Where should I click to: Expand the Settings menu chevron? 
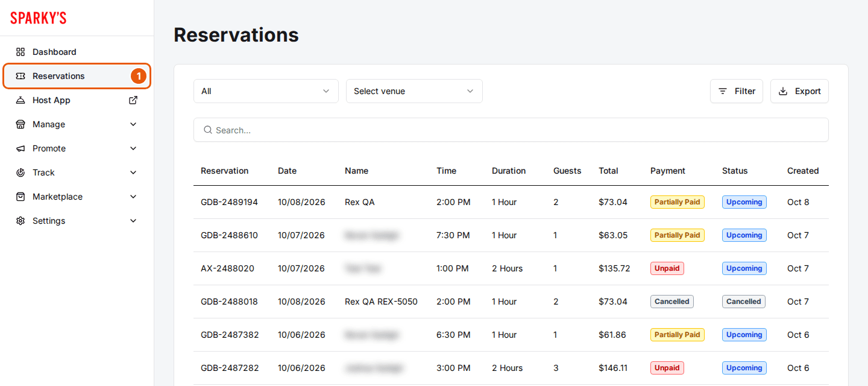coord(133,221)
